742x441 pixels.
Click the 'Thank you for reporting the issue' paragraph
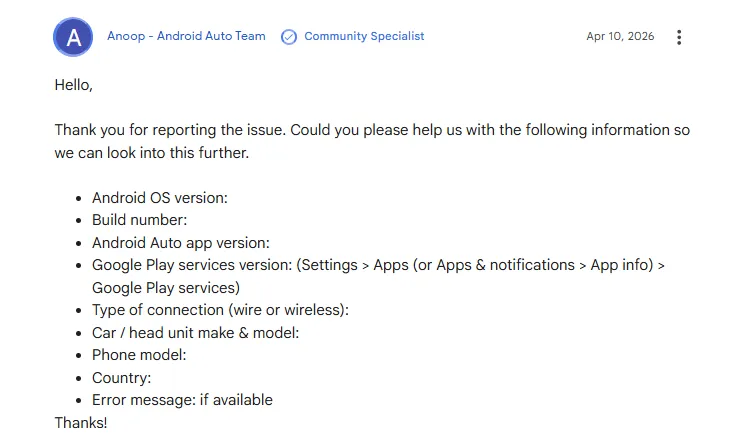(x=372, y=141)
